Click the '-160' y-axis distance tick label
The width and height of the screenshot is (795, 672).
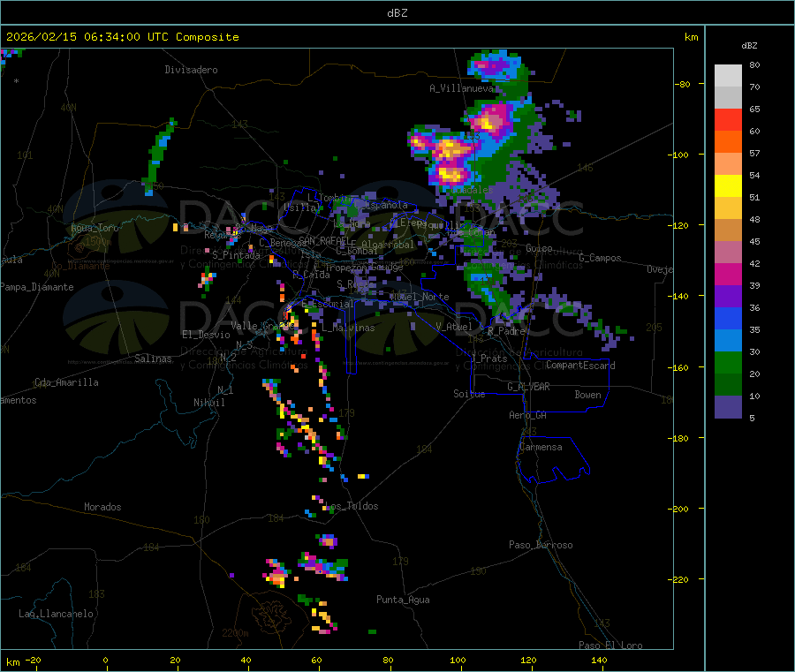678,367
